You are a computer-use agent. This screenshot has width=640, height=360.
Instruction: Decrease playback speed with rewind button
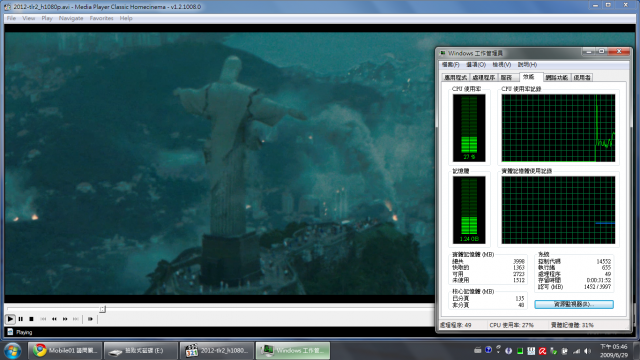coord(54,319)
